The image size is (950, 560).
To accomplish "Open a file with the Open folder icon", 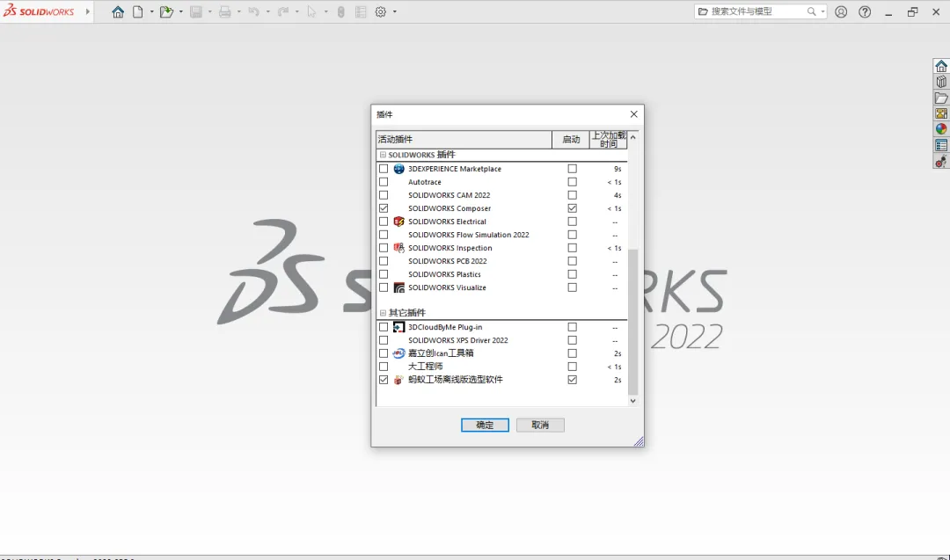I will (166, 11).
